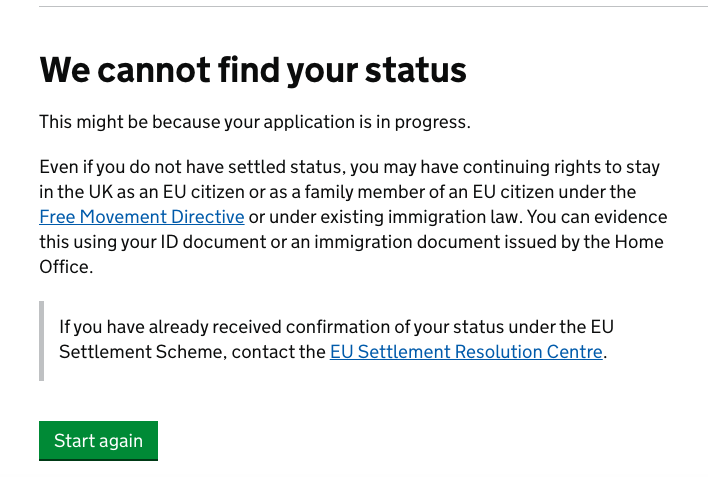Click the "We cannot find your status" heading
This screenshot has width=708, height=477.
253,70
